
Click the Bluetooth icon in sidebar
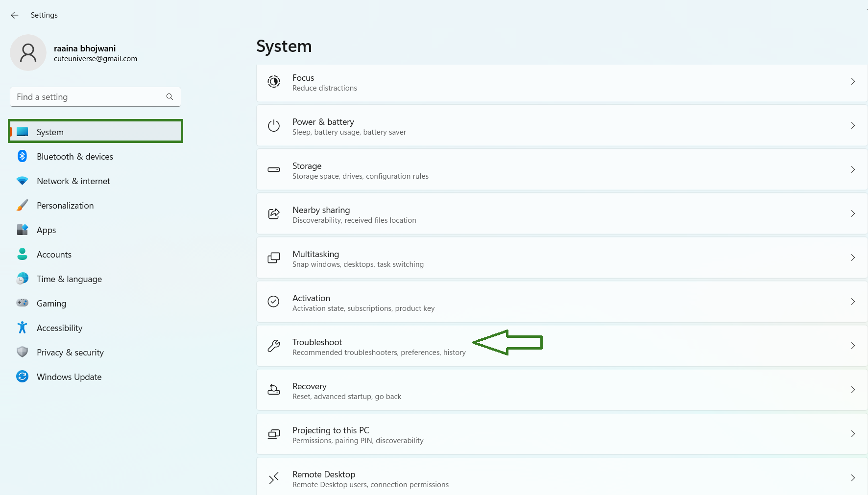point(22,156)
